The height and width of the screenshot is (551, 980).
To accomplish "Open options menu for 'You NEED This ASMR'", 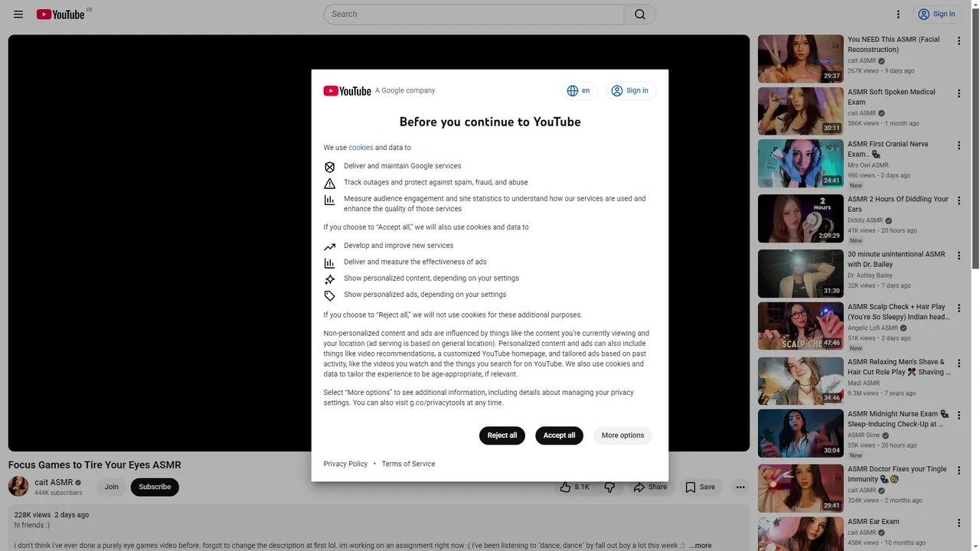I will (959, 41).
